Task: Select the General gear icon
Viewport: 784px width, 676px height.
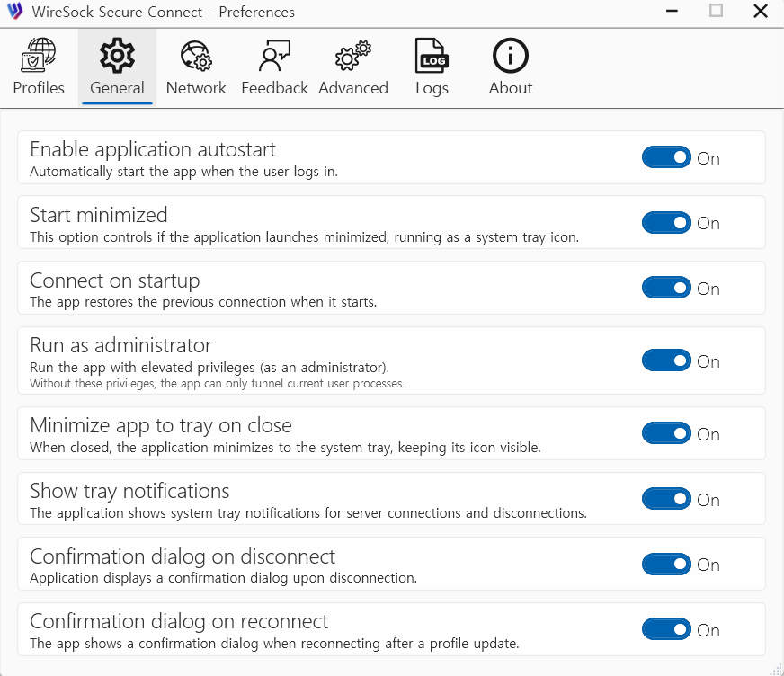Action: tap(117, 55)
